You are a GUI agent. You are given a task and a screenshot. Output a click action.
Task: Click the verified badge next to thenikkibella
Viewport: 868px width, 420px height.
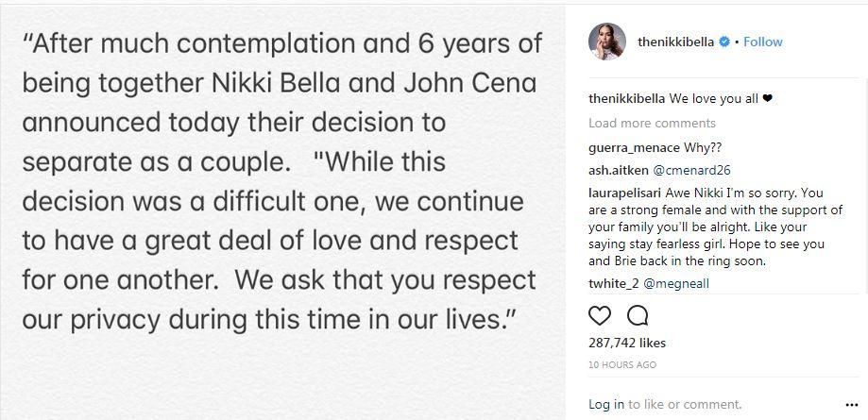click(x=724, y=42)
